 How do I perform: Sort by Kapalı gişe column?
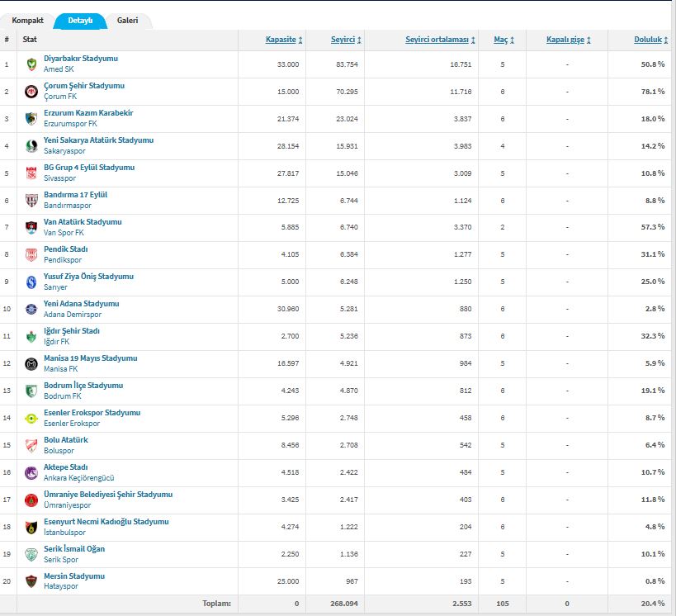point(568,40)
